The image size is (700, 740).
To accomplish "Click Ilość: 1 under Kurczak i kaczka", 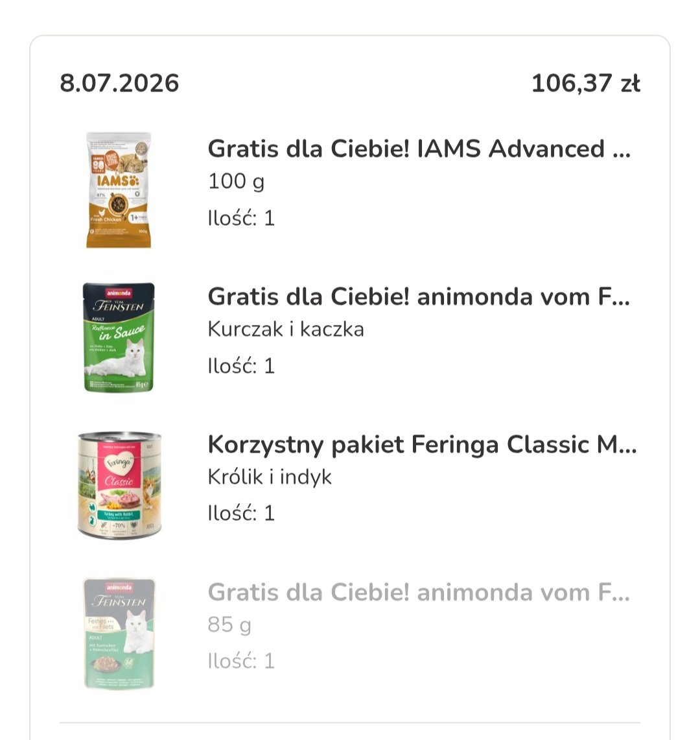I will coord(241,366).
